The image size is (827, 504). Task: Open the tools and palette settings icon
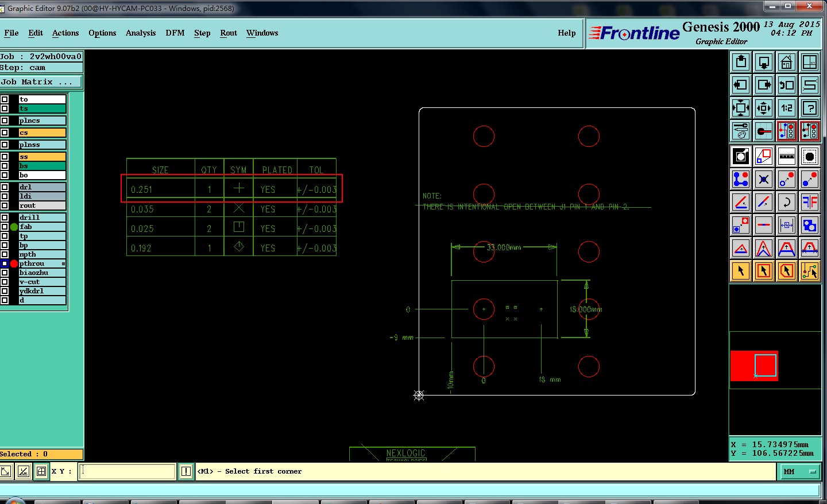(x=741, y=131)
